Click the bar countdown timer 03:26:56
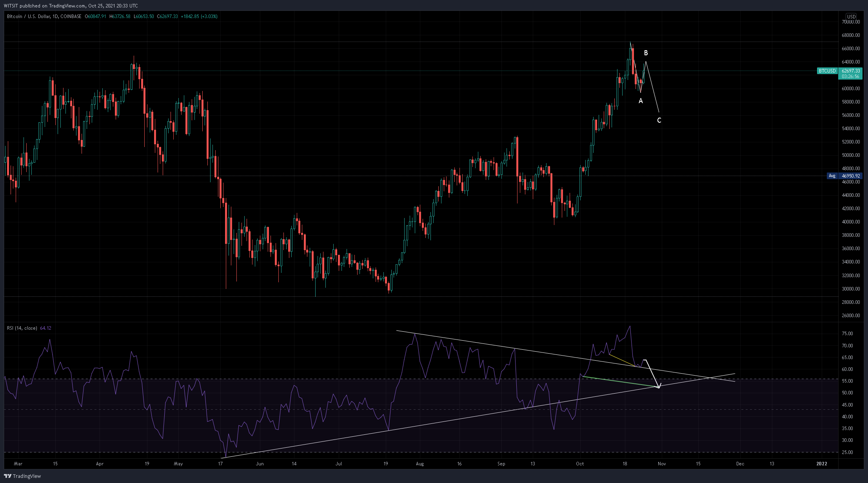 click(851, 76)
